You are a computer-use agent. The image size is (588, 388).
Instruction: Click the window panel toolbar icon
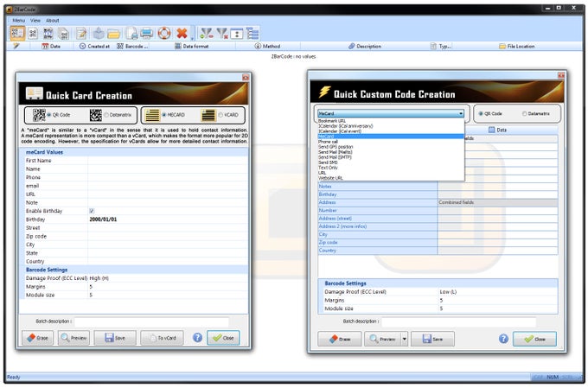pyautogui.click(x=237, y=34)
